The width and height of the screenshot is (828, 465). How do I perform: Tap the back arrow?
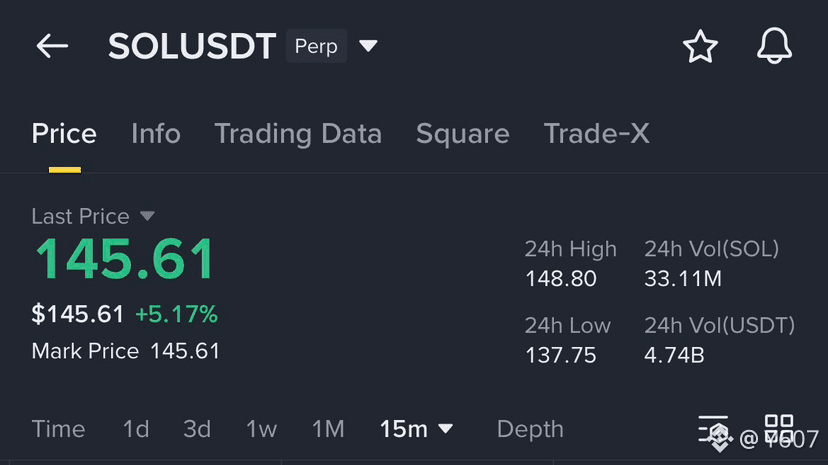(52, 46)
